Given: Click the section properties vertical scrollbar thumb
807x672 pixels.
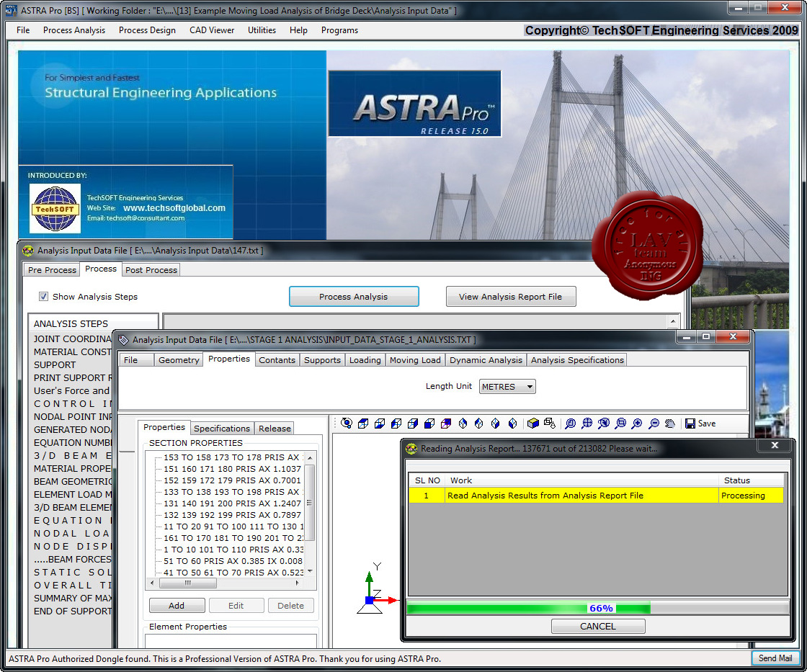Looking at the screenshot, I should [x=309, y=502].
